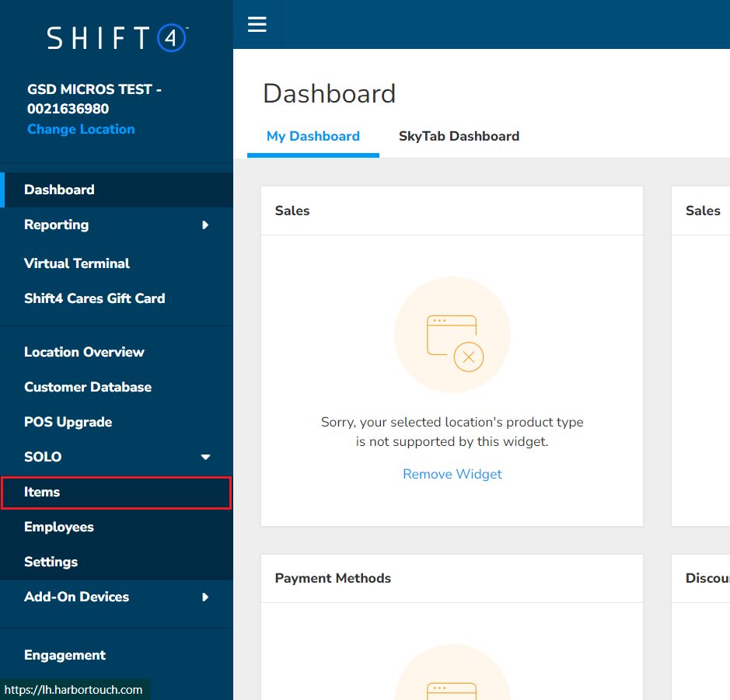Select Employees in the sidebar
730x700 pixels.
(58, 527)
